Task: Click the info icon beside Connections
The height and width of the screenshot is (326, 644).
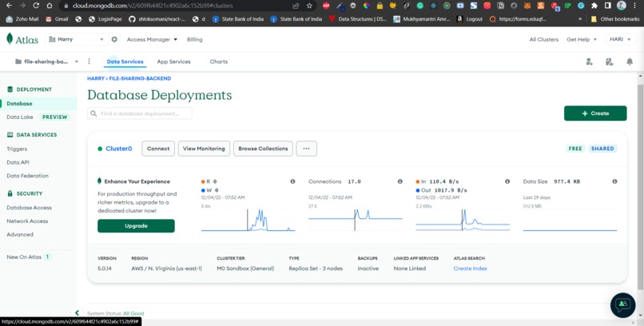Action: click(x=400, y=181)
